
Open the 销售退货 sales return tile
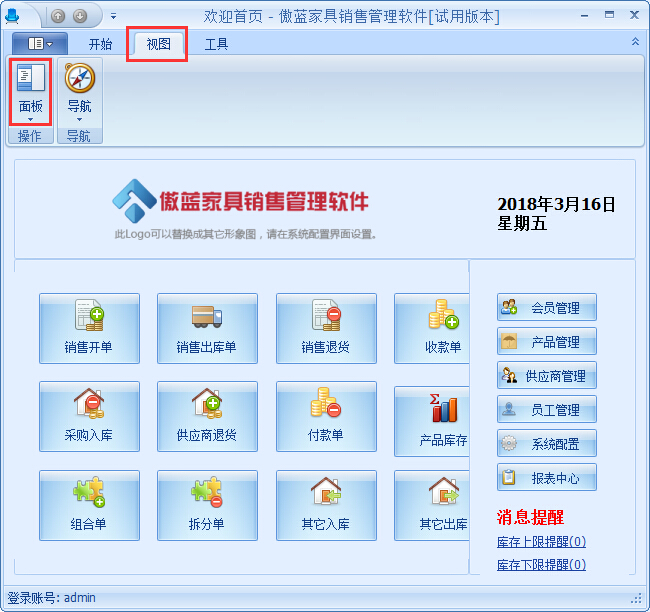click(326, 328)
